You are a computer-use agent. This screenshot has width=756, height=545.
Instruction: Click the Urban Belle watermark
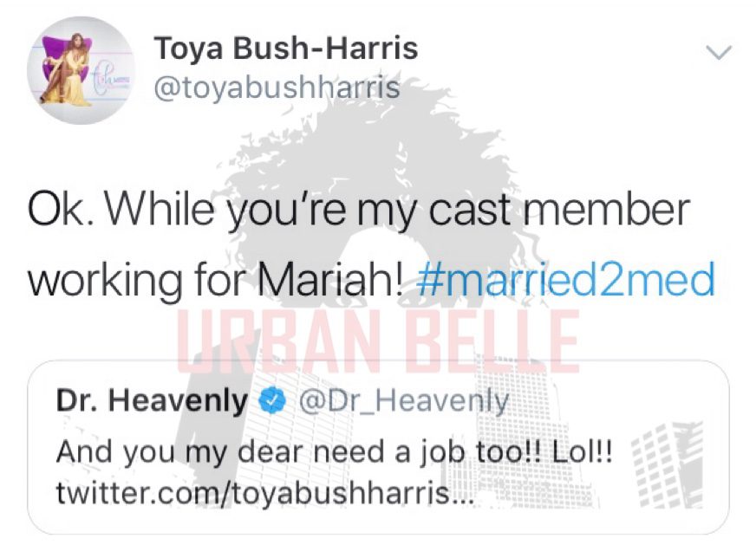tap(379, 342)
